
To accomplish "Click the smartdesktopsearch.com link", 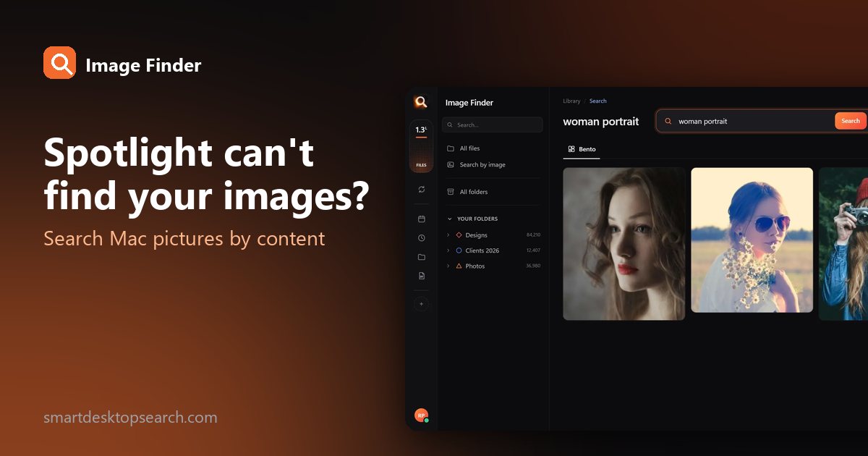I will click(130, 418).
